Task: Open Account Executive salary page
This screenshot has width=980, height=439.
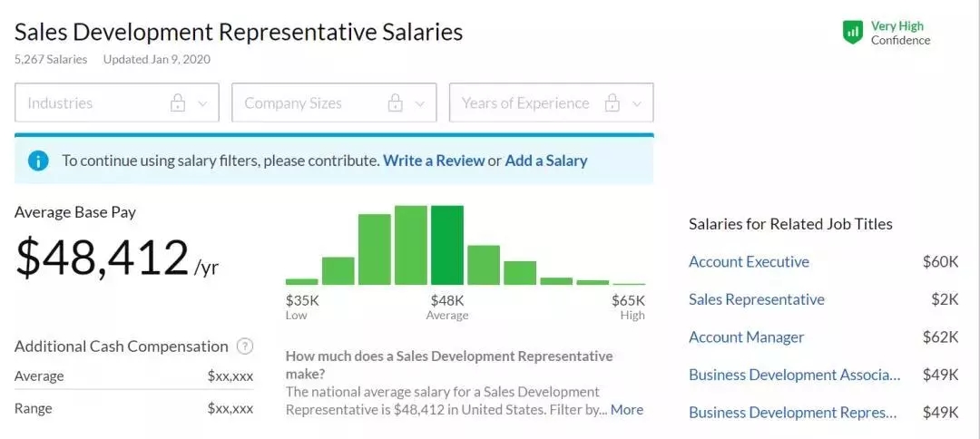Action: 749,262
